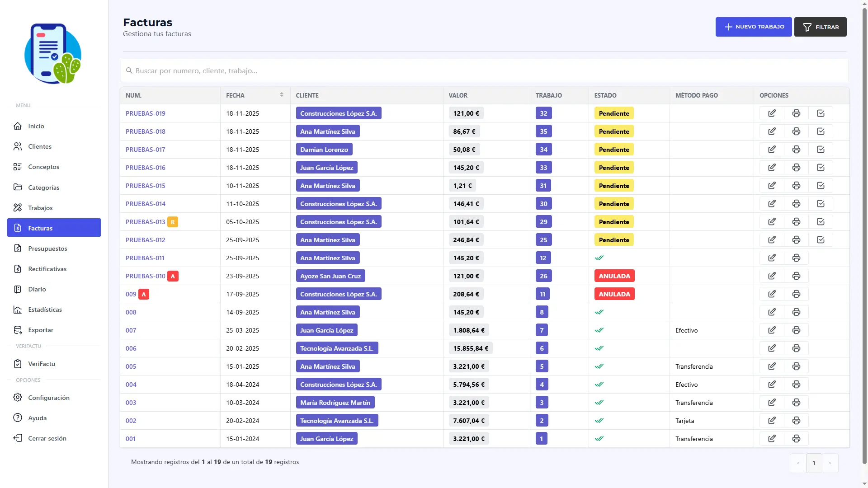Select the Diario icon in the sidebar
868x488 pixels.
[18, 289]
